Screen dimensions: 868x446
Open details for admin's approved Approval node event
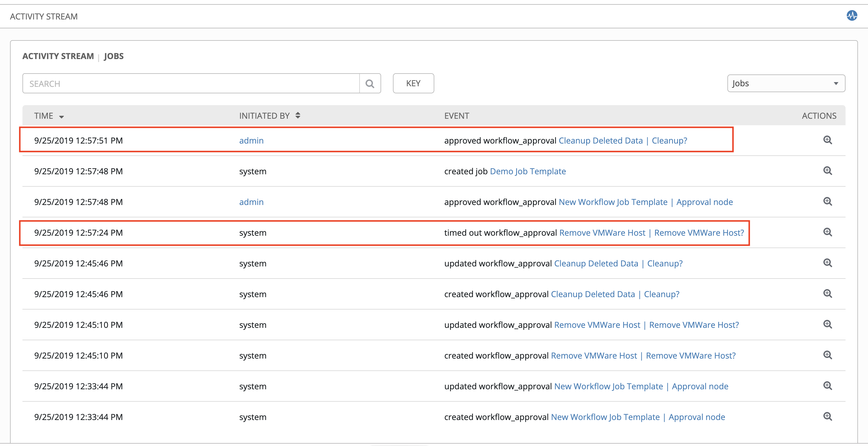[828, 201]
